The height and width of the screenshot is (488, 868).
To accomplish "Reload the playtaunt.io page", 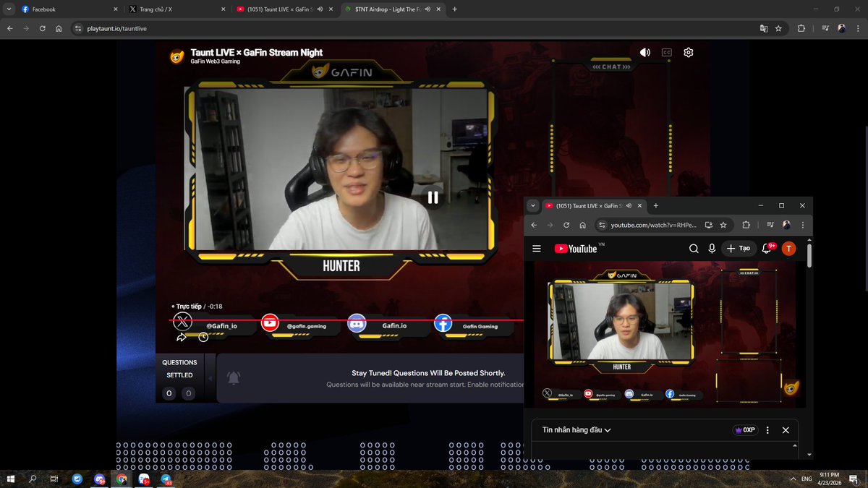I will coord(43,28).
